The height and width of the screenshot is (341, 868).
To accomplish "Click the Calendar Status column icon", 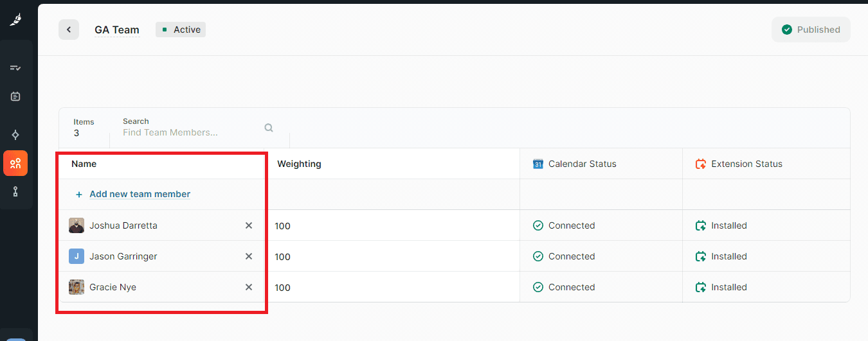I will tap(538, 164).
